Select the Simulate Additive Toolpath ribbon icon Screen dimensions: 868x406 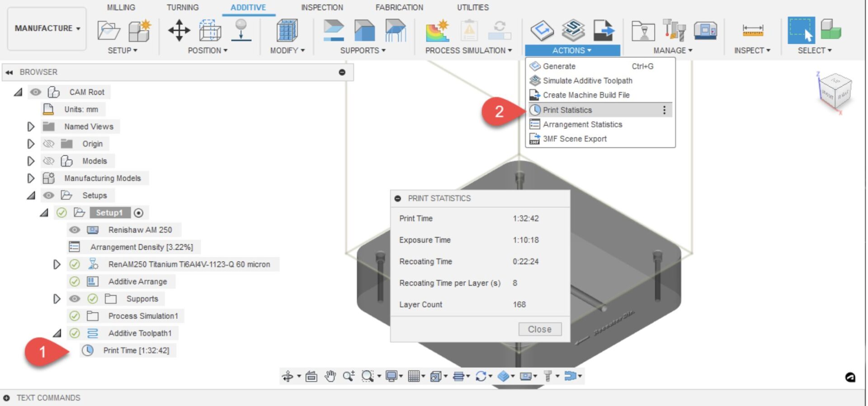[x=573, y=31]
